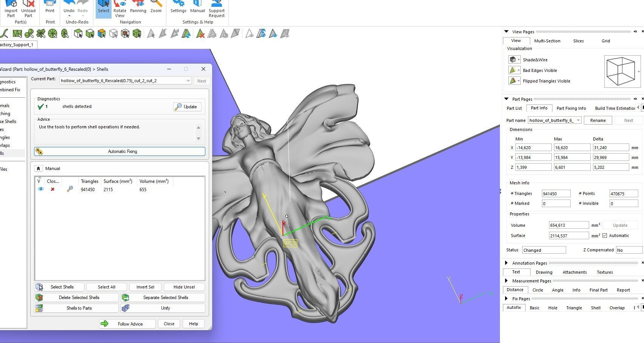Screen dimensions: 644x343
Task: Click the Select Shells cube icon
Action: (x=39, y=287)
